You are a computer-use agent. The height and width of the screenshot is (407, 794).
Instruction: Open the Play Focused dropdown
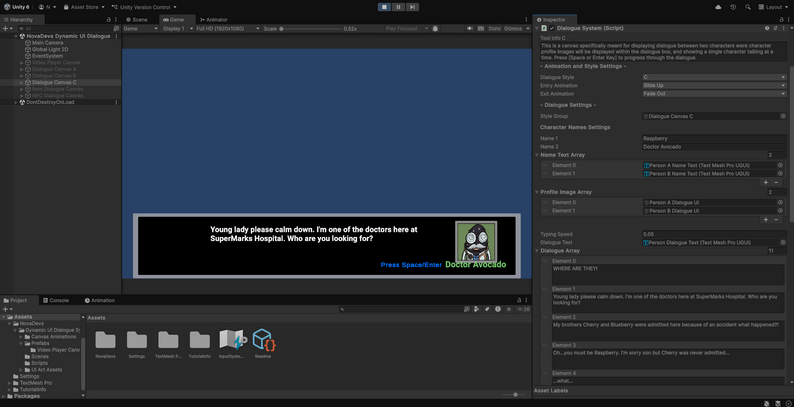pyautogui.click(x=407, y=29)
